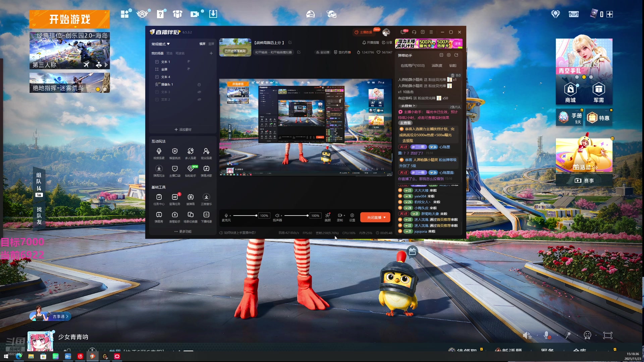The width and height of the screenshot is (644, 362).
Task: Switch to 竖屏 portrait orientation
Action: pos(211,44)
